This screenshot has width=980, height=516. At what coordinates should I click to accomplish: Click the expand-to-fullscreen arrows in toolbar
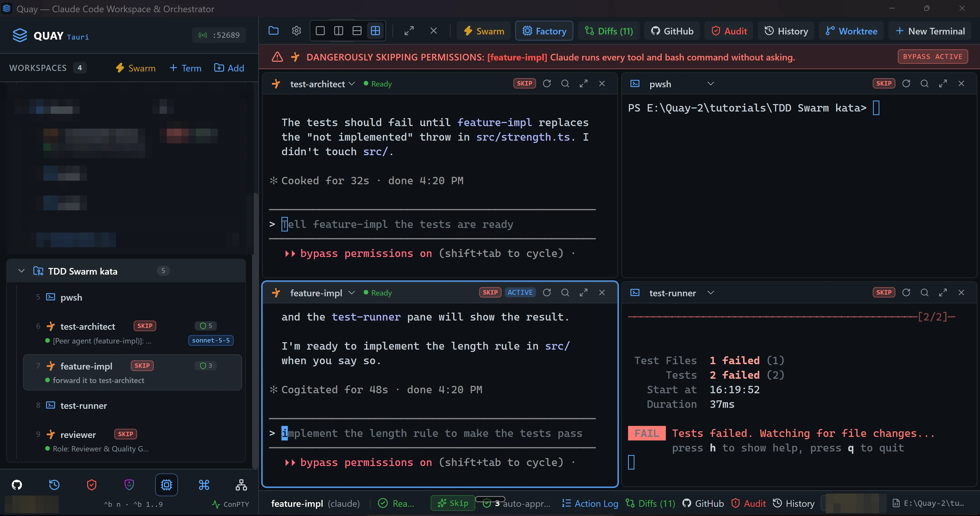pyautogui.click(x=409, y=31)
